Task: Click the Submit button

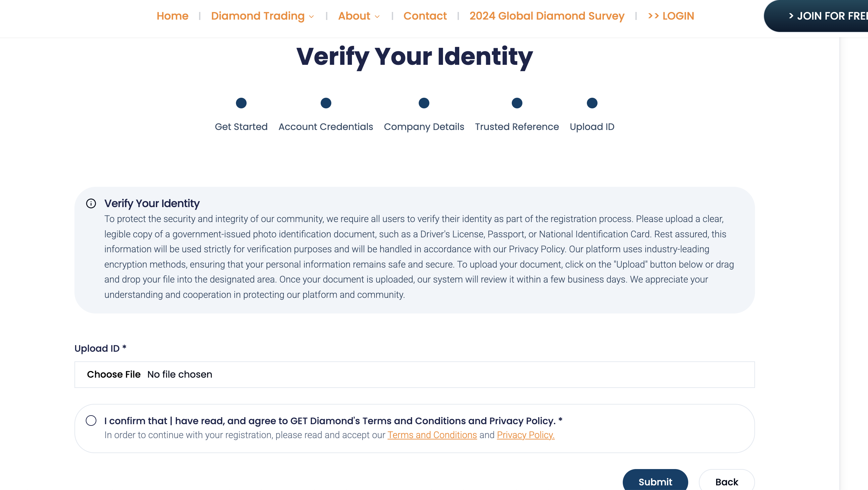Action: click(x=655, y=481)
